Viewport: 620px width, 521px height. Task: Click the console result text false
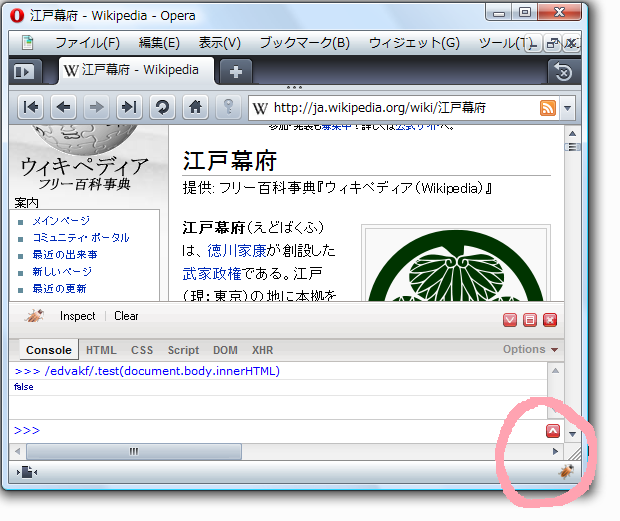(x=24, y=387)
